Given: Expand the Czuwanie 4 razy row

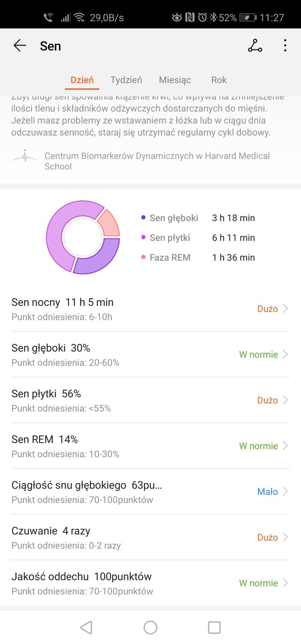Looking at the screenshot, I should click(x=287, y=537).
